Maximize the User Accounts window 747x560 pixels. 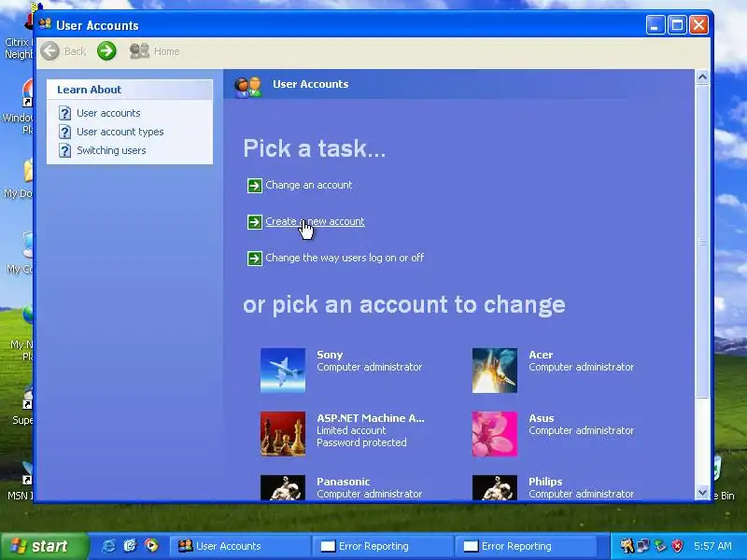(x=677, y=25)
